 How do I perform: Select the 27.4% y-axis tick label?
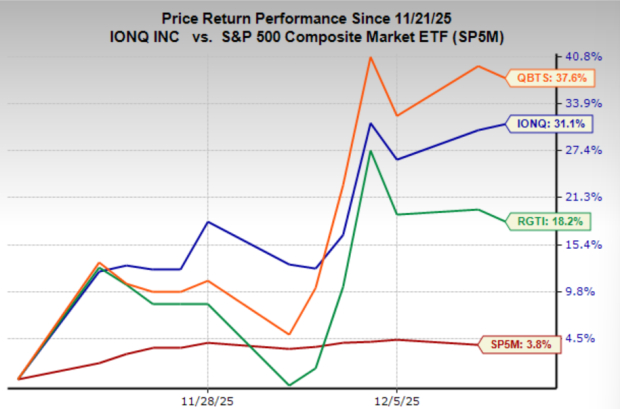[583, 150]
